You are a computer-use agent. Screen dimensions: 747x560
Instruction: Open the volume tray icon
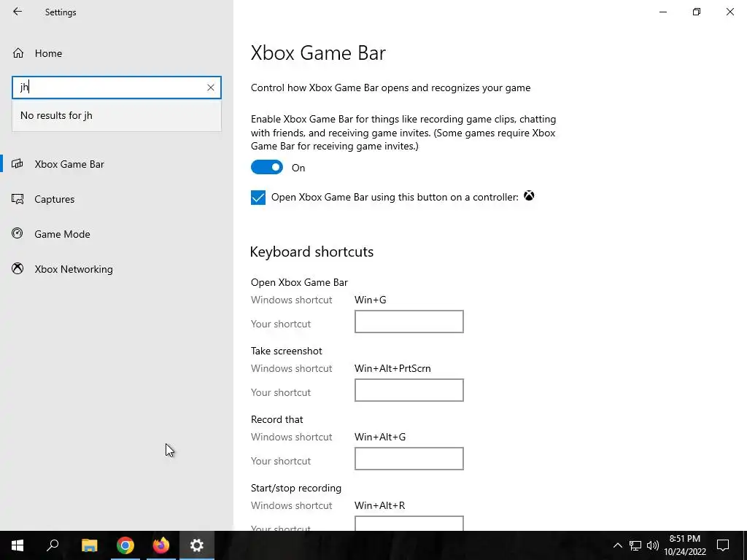point(653,545)
